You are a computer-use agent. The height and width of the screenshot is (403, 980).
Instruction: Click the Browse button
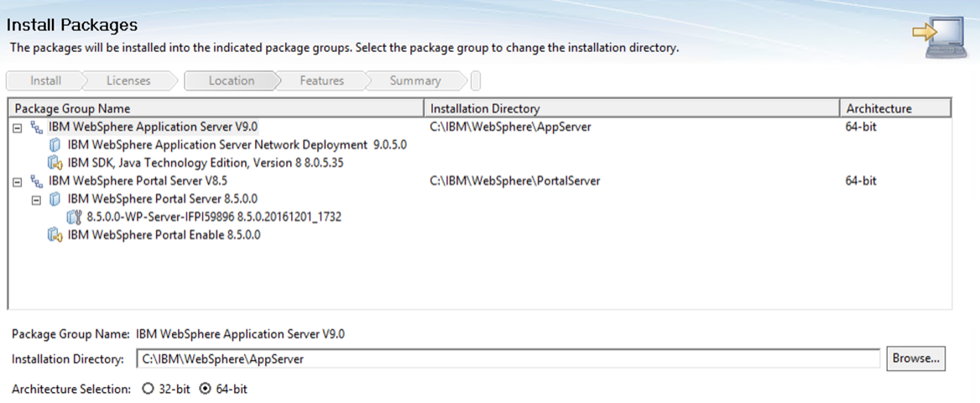916,359
